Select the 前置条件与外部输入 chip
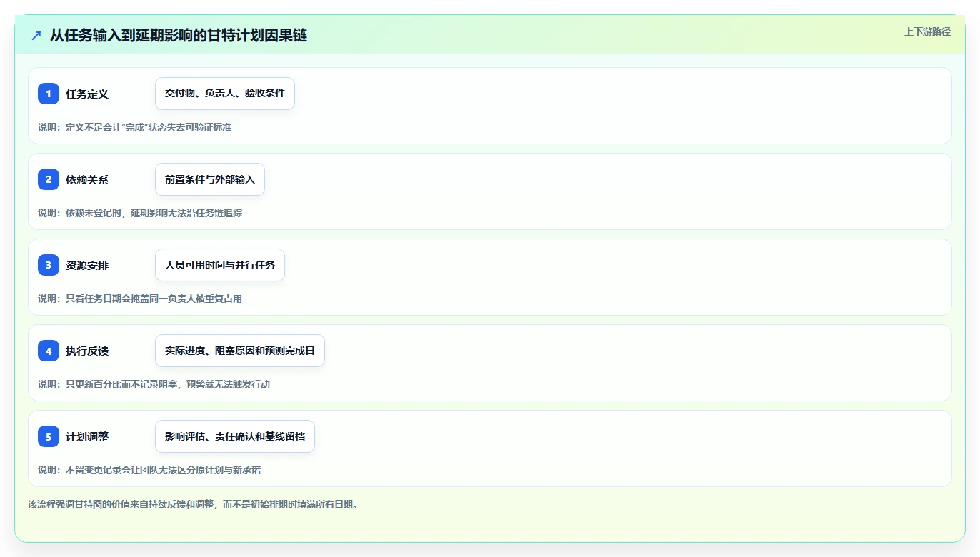This screenshot has width=980, height=557. 210,179
